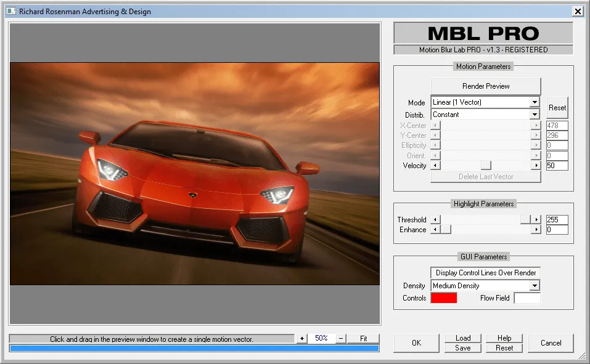Click the Reset button in Motion Parameters

click(557, 107)
